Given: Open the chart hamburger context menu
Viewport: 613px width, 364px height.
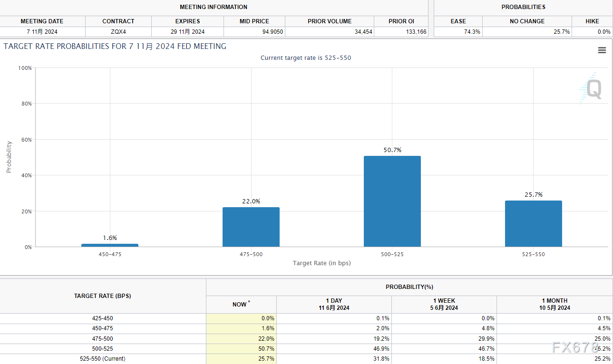Looking at the screenshot, I should 602,50.
